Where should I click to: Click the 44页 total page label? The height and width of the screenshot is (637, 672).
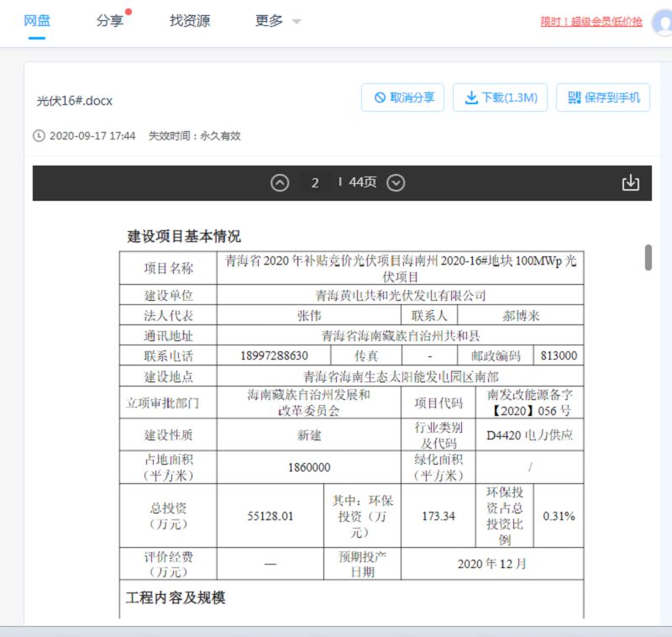(x=363, y=183)
